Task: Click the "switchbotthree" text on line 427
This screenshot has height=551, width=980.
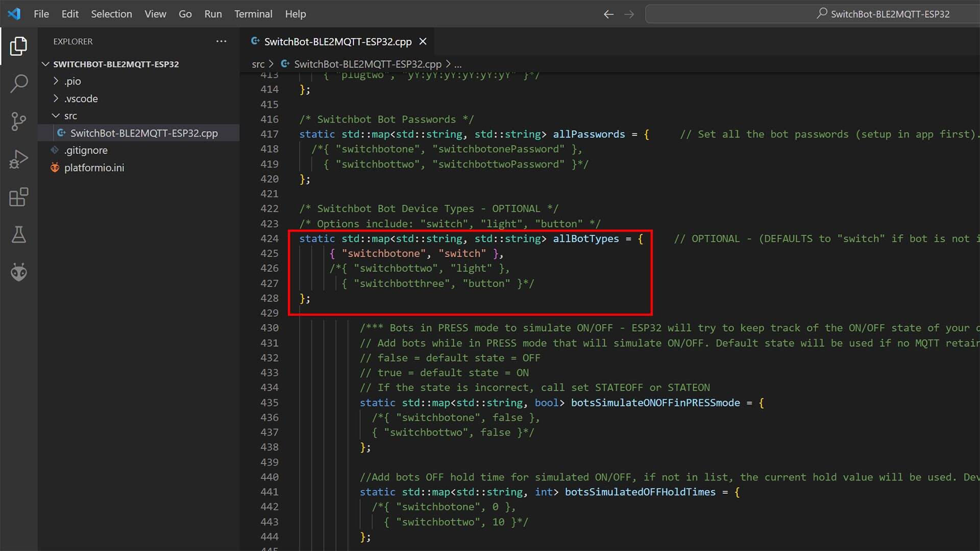Action: click(x=402, y=283)
